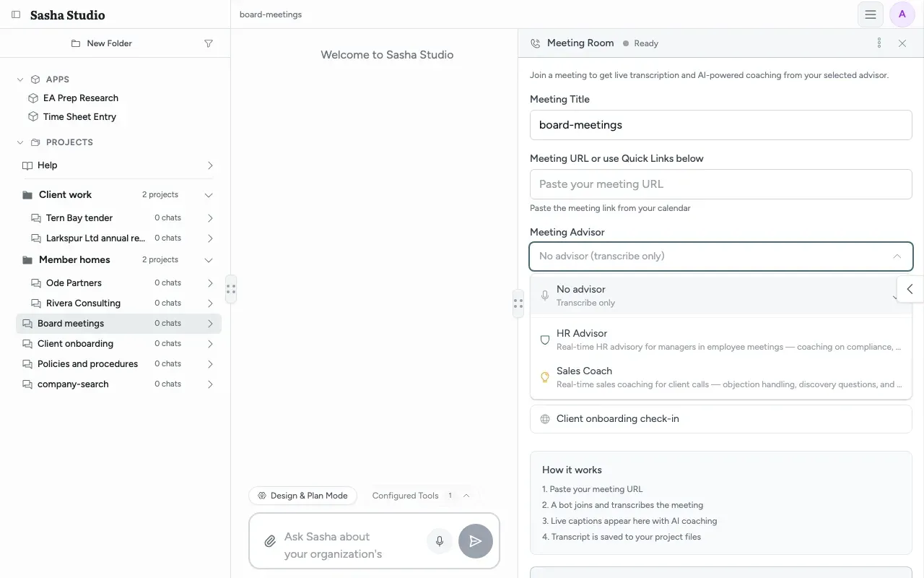
Task: Toggle the sidebar panel icon
Action: click(16, 14)
